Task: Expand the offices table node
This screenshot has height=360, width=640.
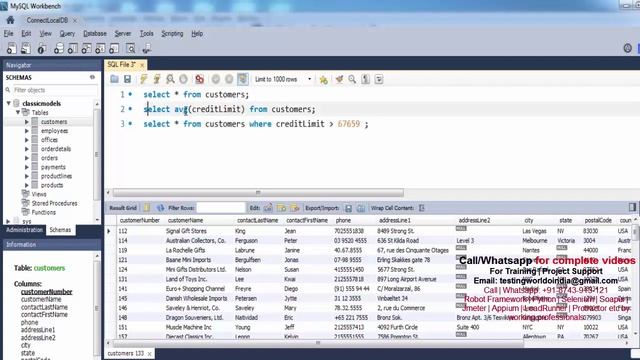Action: 27,140
